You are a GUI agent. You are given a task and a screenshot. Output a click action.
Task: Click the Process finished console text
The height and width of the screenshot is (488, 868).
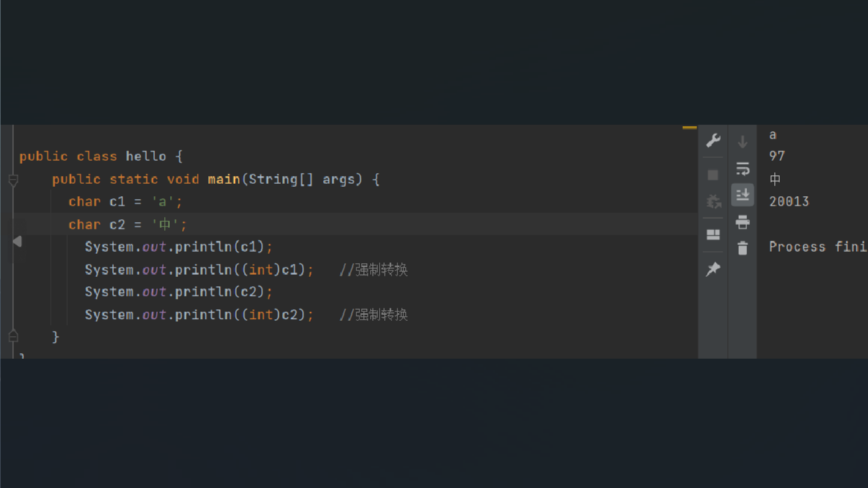click(x=817, y=247)
